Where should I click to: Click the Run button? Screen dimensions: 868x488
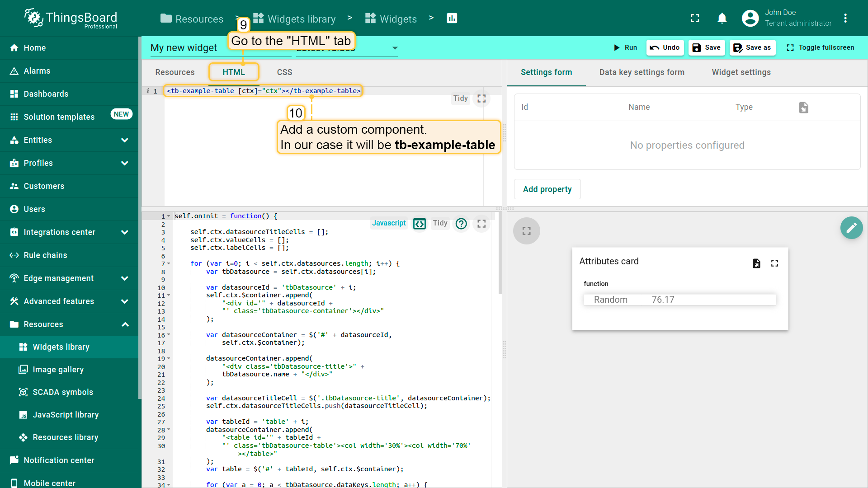pyautogui.click(x=625, y=48)
